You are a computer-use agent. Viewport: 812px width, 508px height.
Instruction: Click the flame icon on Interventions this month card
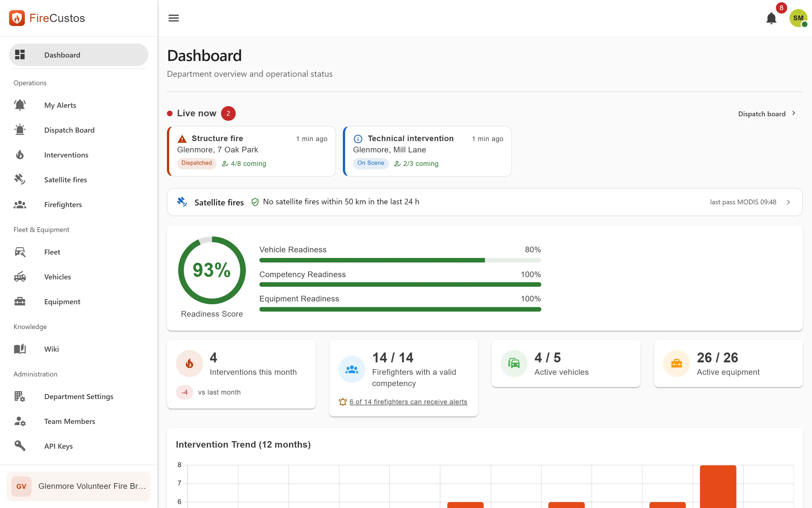[189, 364]
